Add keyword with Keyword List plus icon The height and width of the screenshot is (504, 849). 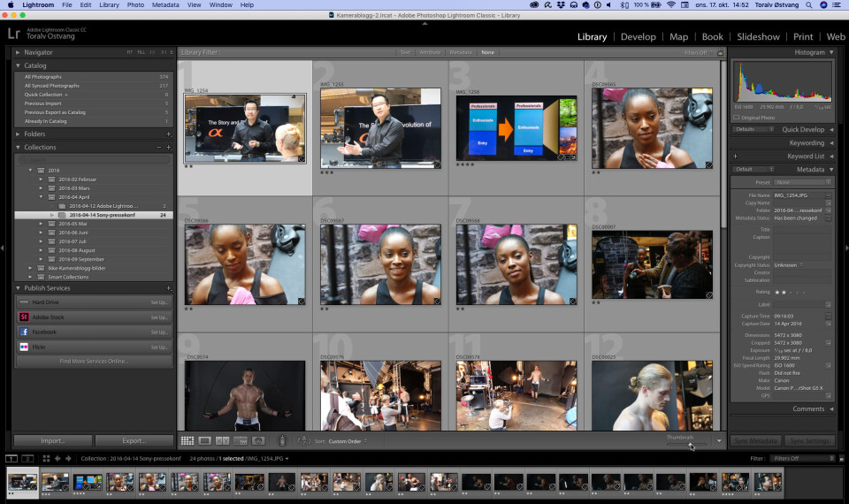point(735,156)
